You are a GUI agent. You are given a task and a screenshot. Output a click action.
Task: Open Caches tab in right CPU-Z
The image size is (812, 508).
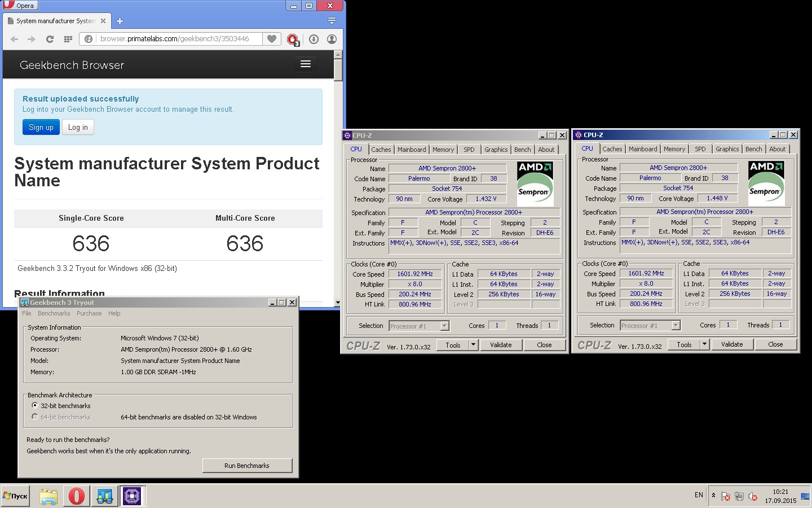[612, 149]
